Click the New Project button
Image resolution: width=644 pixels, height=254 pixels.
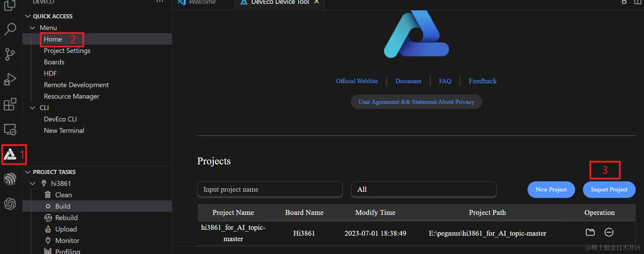pyautogui.click(x=551, y=190)
